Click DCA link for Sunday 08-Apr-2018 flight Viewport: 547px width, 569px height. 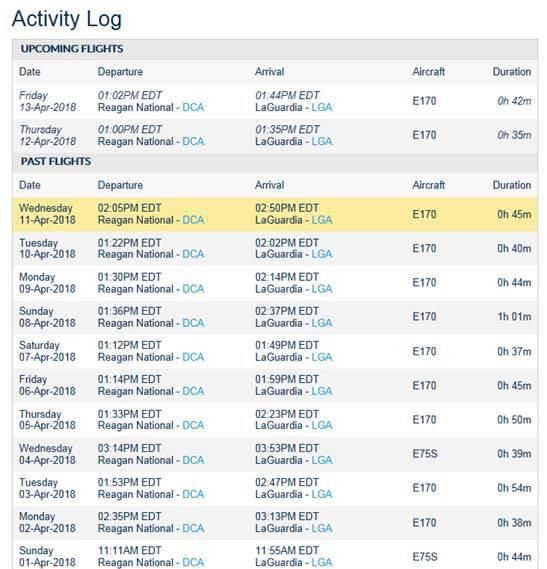(193, 323)
